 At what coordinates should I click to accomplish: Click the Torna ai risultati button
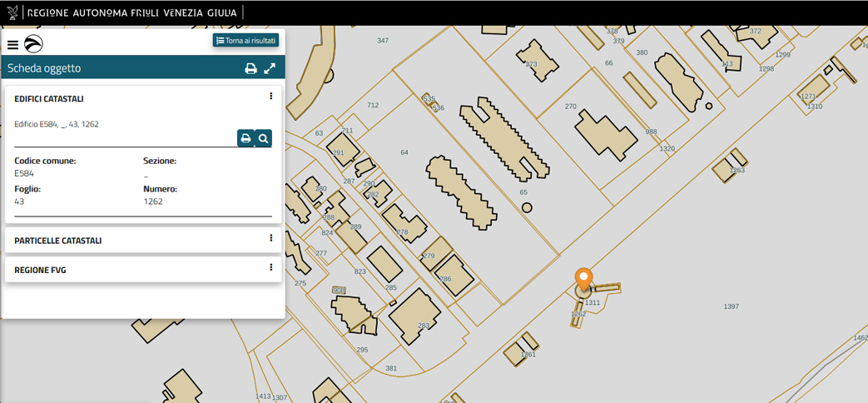[x=246, y=40]
